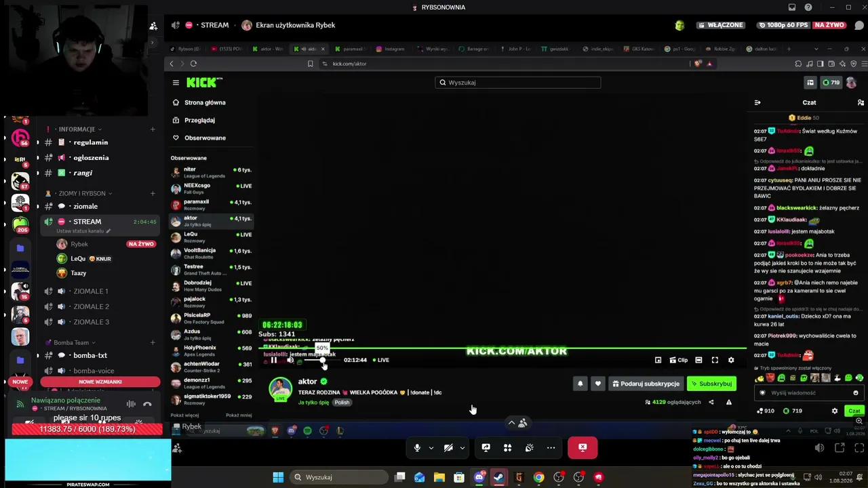Screen dimensions: 868x488
Task: Click Pokaż mniej under followed channels
Action: coord(239,415)
